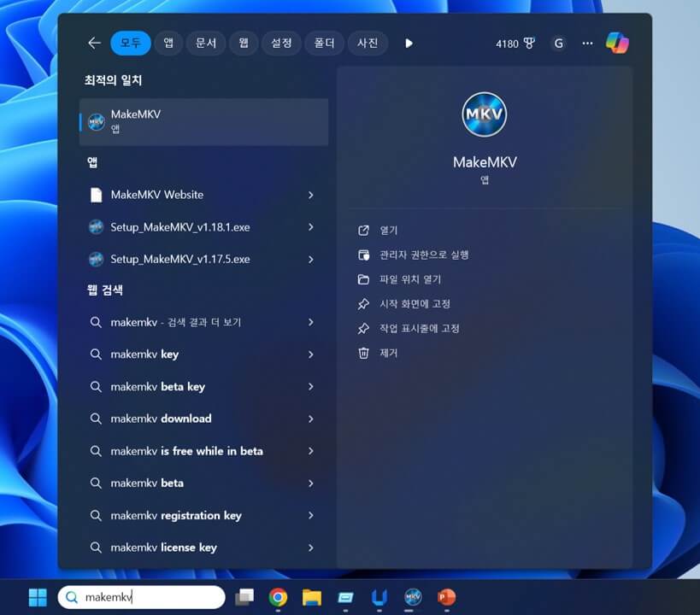Switch to the 설정 filter tab
This screenshot has width=700, height=615.
coord(281,44)
